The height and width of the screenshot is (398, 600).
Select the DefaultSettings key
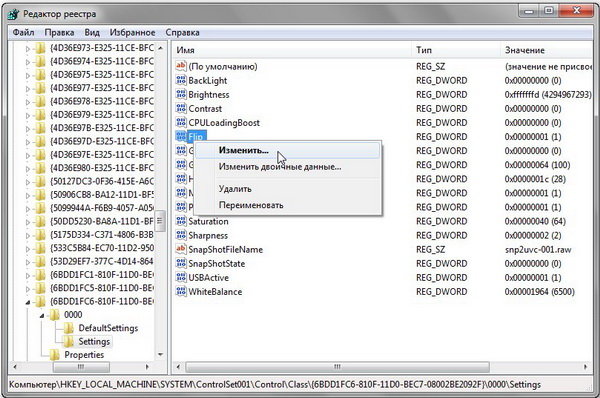[108, 328]
